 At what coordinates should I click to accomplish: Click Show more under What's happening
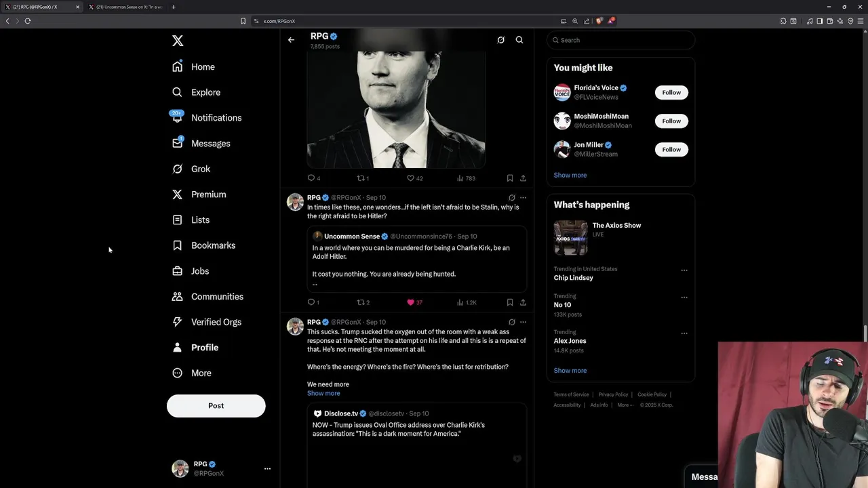click(x=570, y=371)
